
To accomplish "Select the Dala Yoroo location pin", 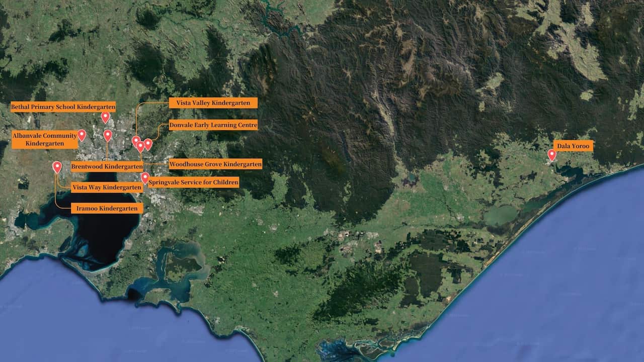I will click(552, 154).
